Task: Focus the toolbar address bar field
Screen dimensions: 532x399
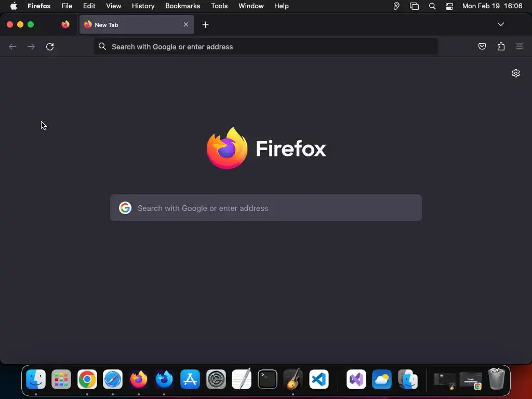Action: click(265, 46)
